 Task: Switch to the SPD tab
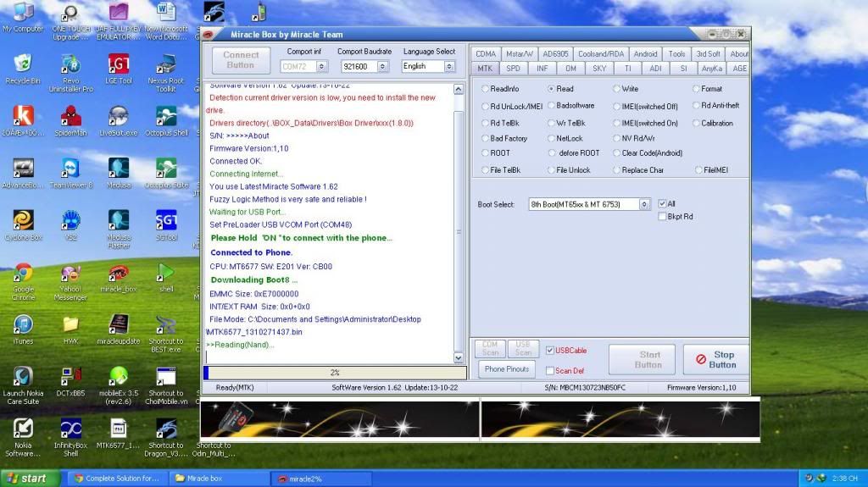click(x=513, y=69)
